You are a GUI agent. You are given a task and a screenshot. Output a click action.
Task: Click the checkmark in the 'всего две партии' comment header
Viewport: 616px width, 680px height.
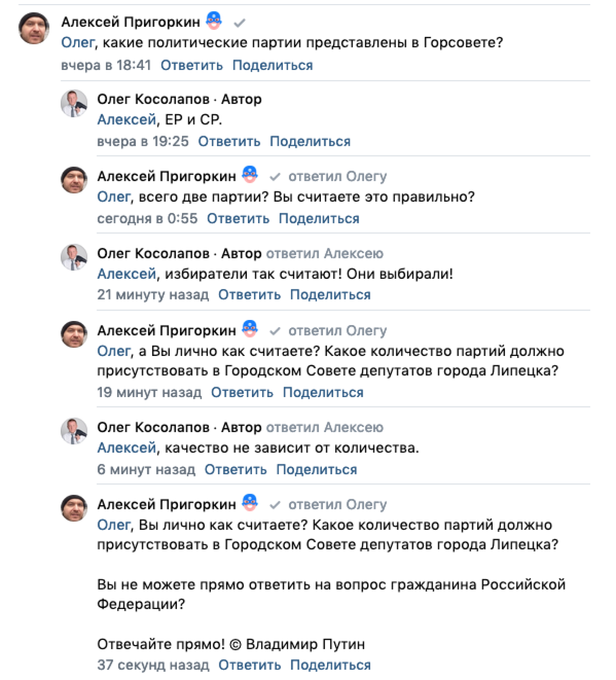pyautogui.click(x=275, y=177)
